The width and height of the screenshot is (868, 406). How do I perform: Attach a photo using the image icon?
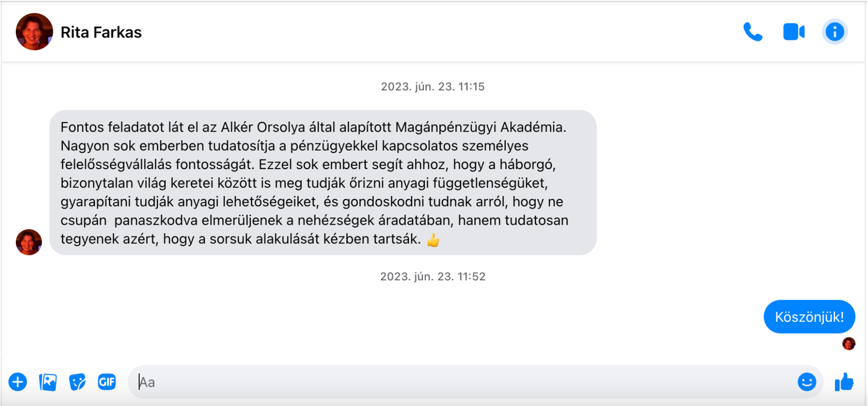[x=47, y=382]
